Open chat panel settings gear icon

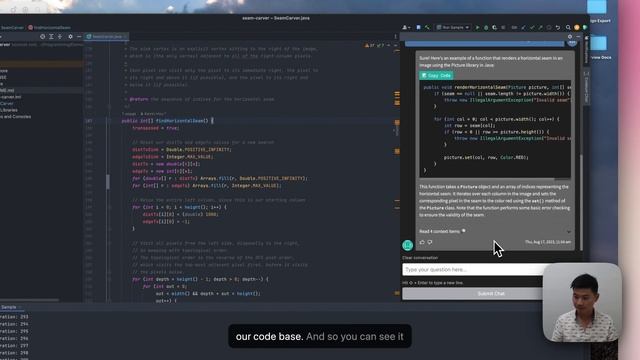click(570, 37)
